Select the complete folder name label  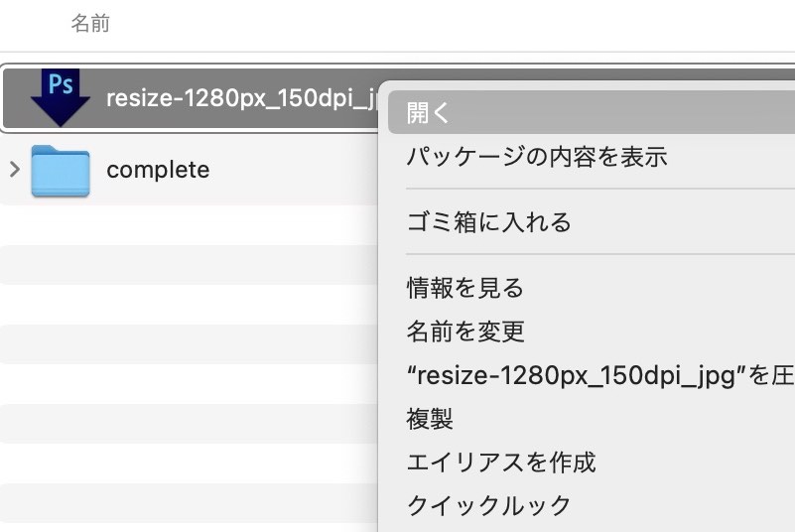point(158,170)
